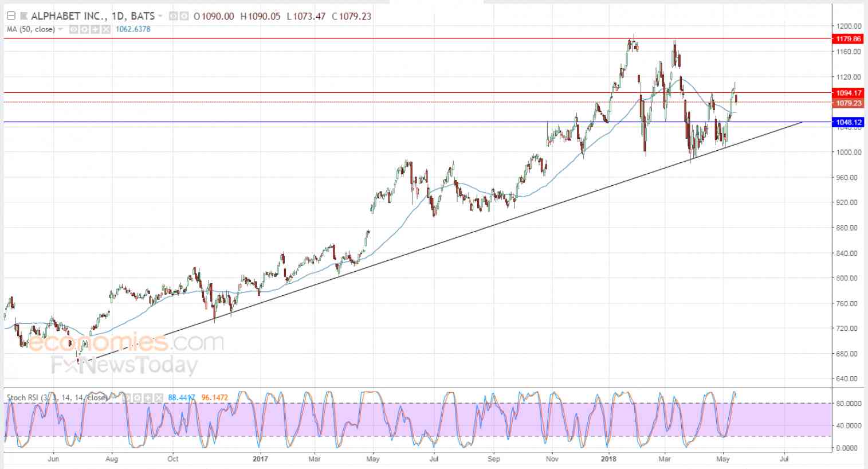Viewport: 868px width, 469px height.
Task: Click the 1000.00 price scale label
Action: coord(849,152)
